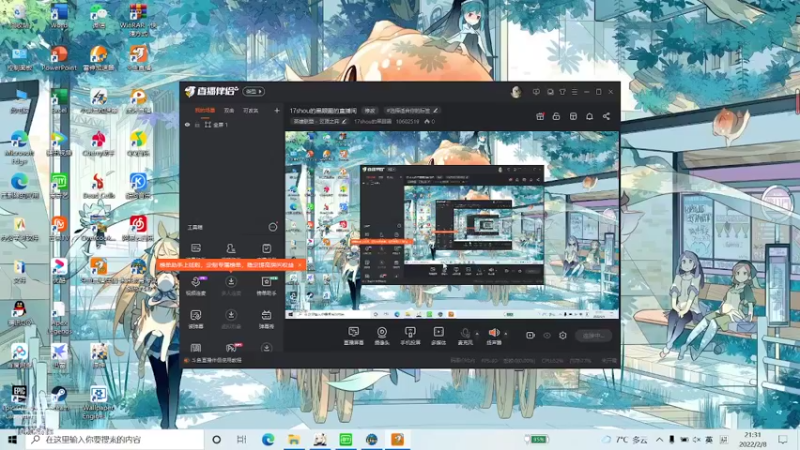Viewport: 800px width, 450px height.
Task: Open the hamburger menu in title bar
Action: 574,92
